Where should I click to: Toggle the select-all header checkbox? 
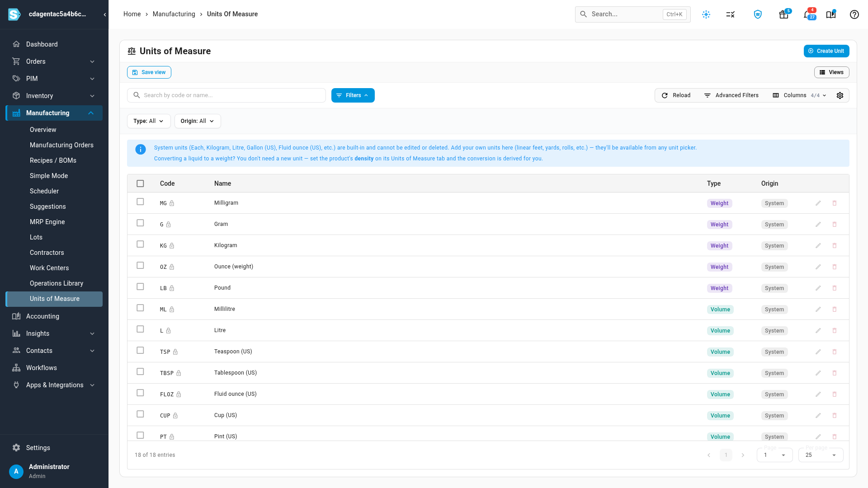tap(140, 183)
